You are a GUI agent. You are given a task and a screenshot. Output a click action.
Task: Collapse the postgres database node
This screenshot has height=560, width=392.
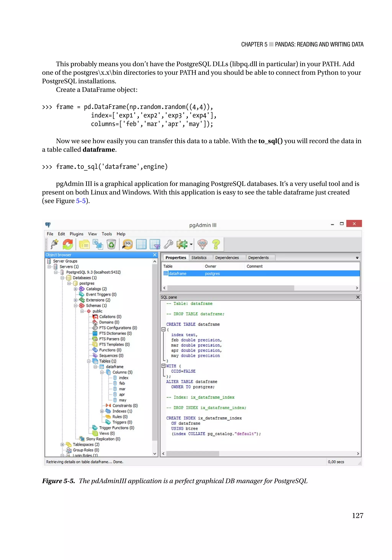click(69, 283)
